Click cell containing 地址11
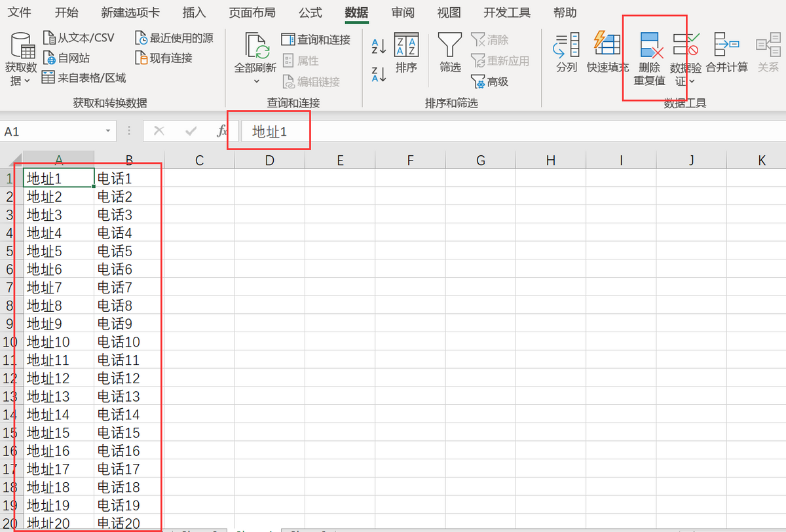Image resolution: width=786 pixels, height=532 pixels. [59, 360]
